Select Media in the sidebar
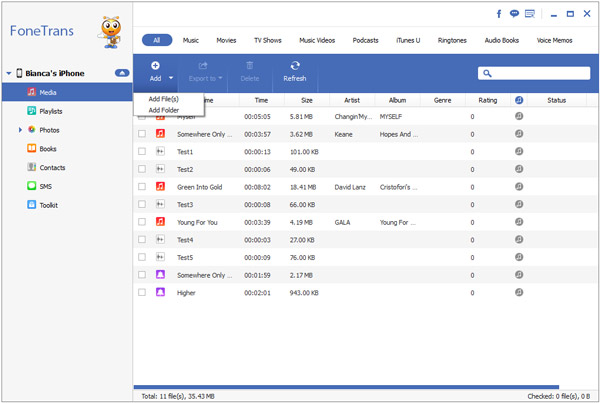600x403 pixels. coord(67,92)
